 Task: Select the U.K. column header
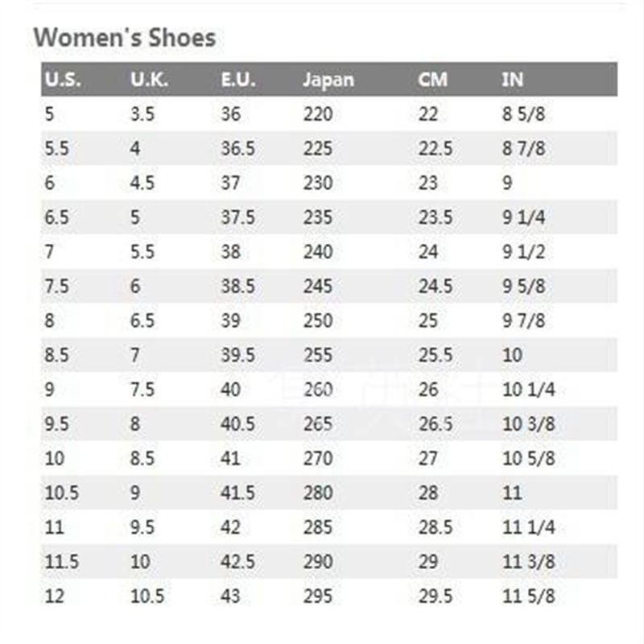pos(150,79)
